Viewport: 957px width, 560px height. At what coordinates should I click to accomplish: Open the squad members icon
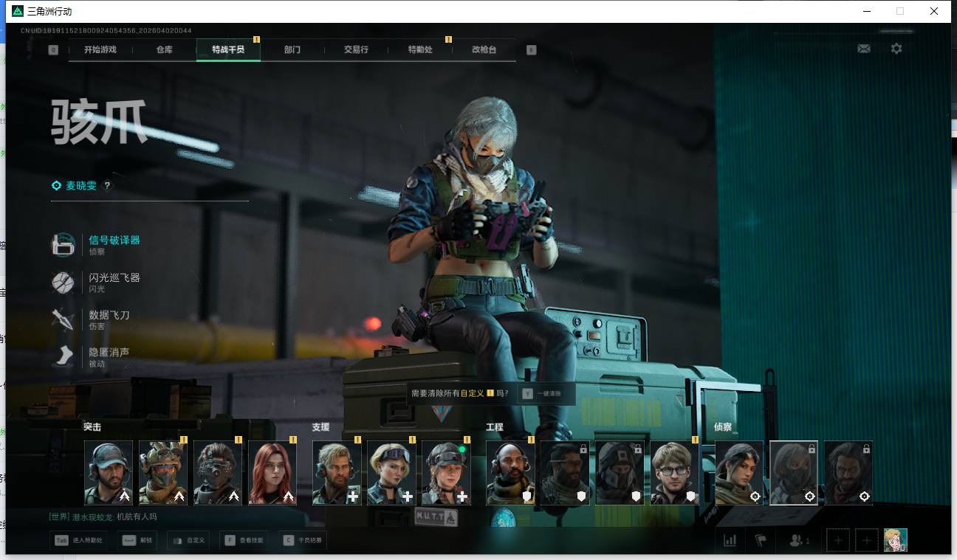[798, 540]
